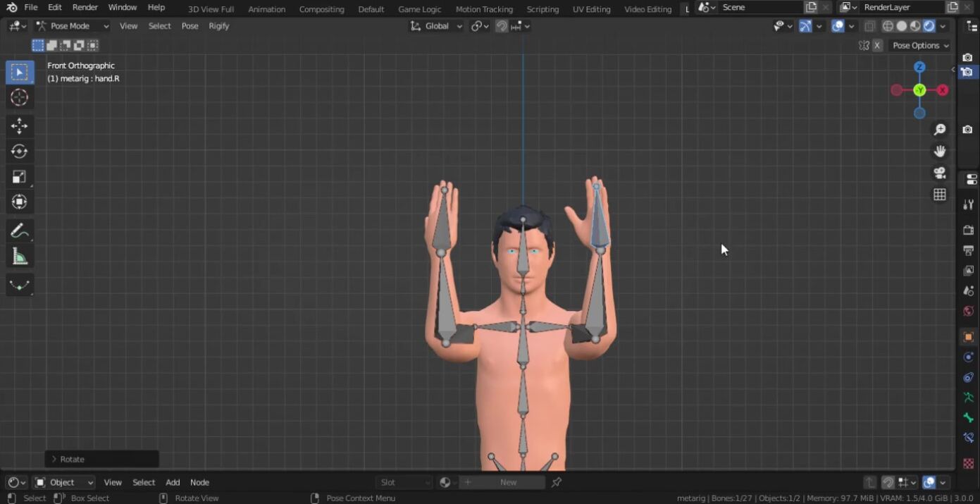Pick the Measure tool
This screenshot has height=504, width=980.
point(19,257)
